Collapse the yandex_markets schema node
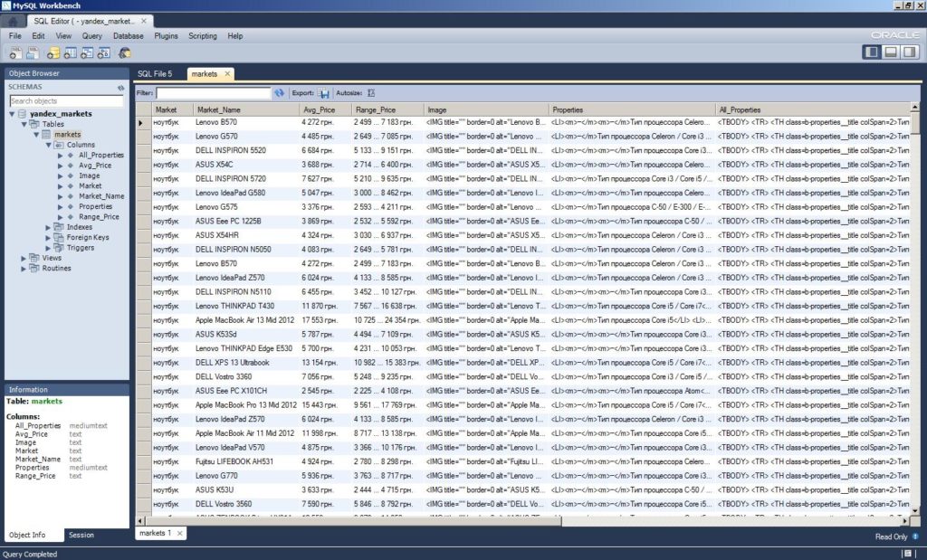 coord(12,114)
